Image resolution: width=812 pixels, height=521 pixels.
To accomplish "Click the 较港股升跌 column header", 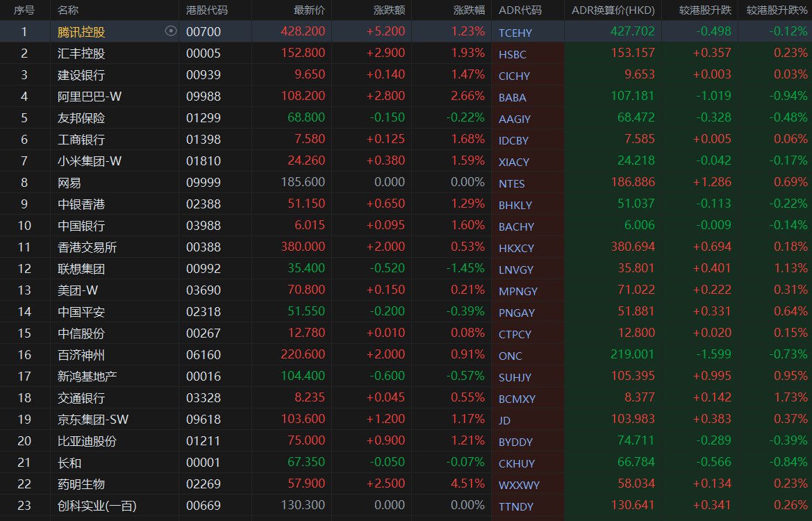I will (x=705, y=10).
